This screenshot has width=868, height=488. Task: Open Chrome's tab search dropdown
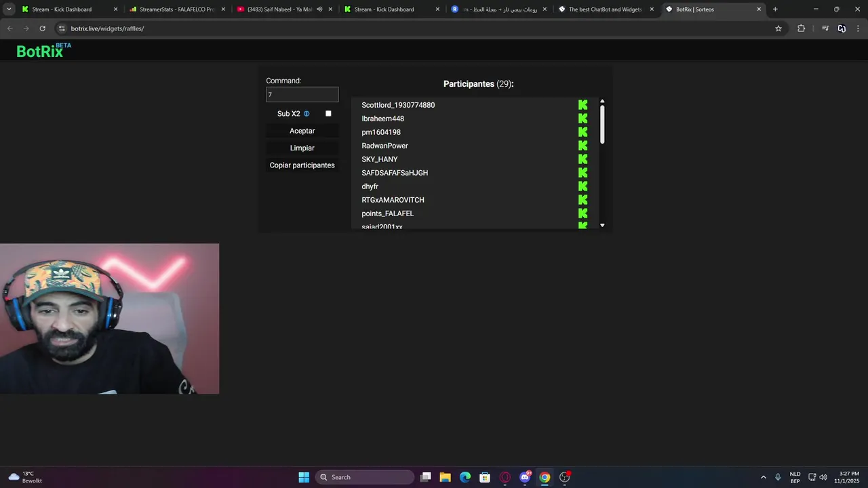click(9, 9)
